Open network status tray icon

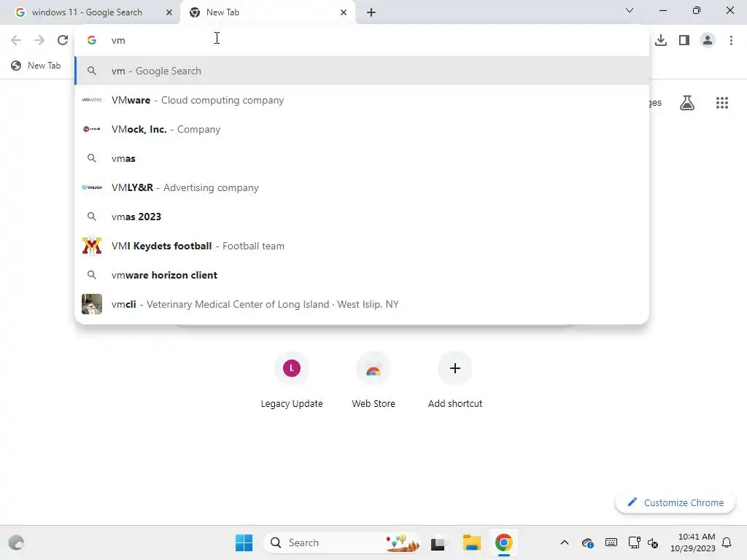coord(634,542)
